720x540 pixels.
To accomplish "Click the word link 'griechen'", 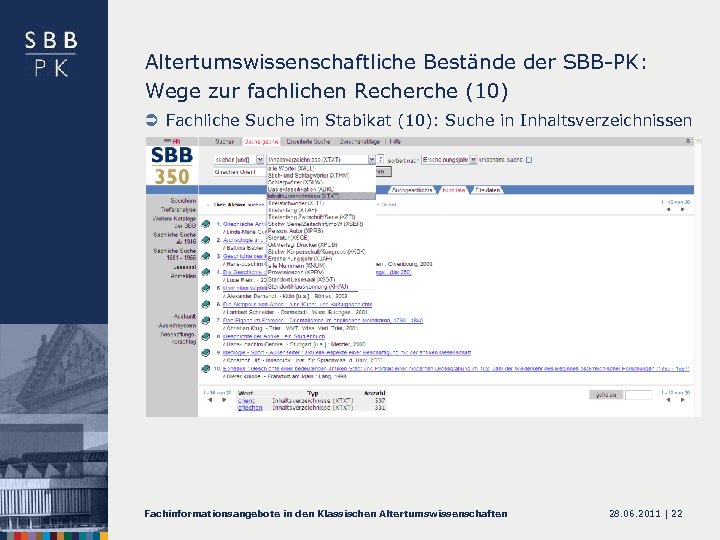I will point(250,407).
